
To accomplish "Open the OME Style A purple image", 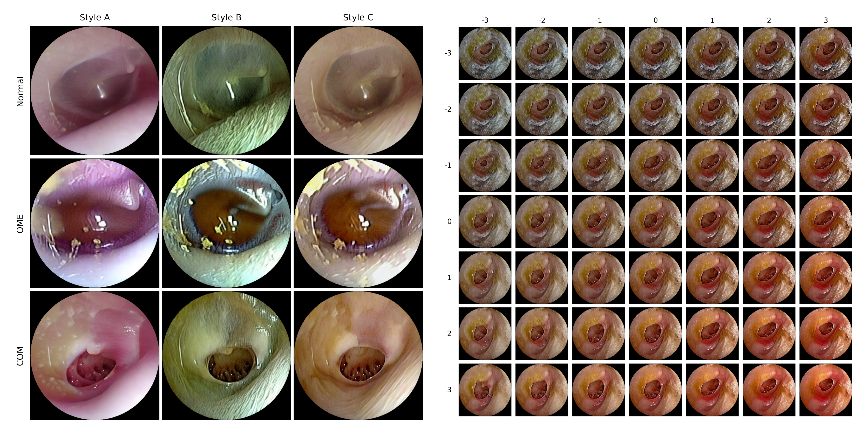I will click(95, 223).
